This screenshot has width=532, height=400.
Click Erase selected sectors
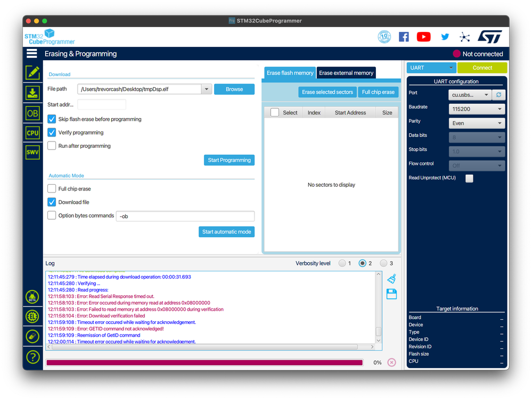click(328, 92)
